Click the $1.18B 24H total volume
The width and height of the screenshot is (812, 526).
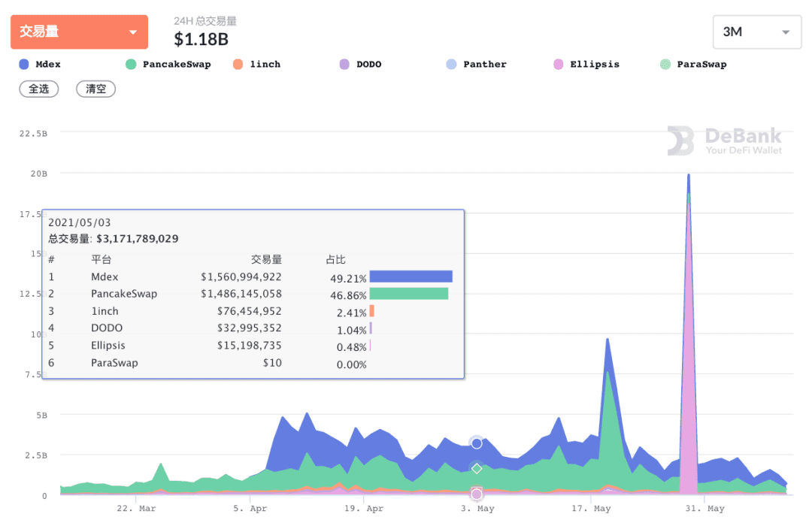pyautogui.click(x=201, y=39)
